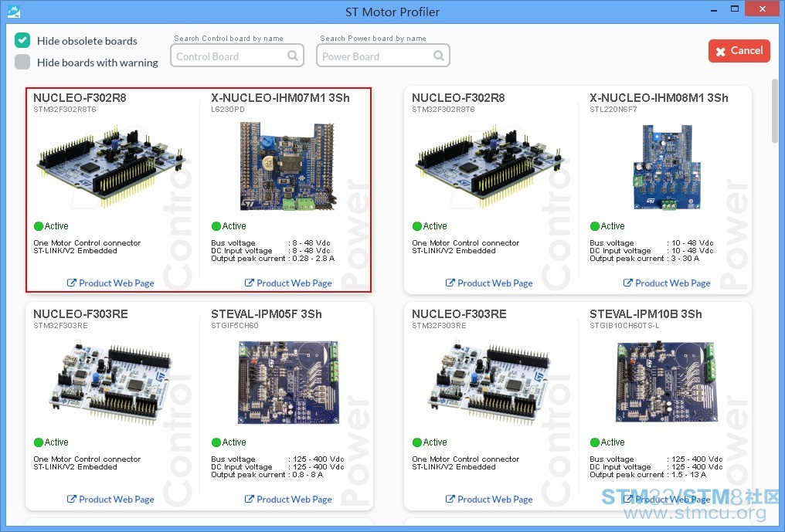785x532 pixels.
Task: Maximize the ST Motor Profiler window
Action: point(735,9)
